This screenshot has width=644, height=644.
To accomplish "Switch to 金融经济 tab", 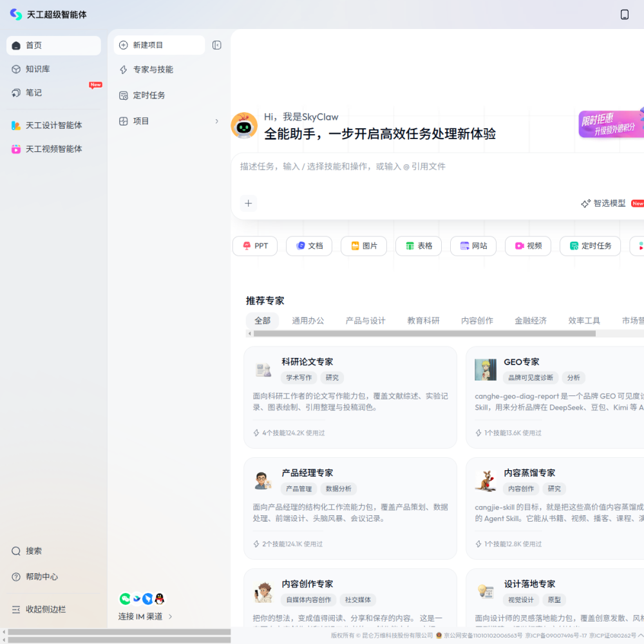I will click(x=531, y=321).
